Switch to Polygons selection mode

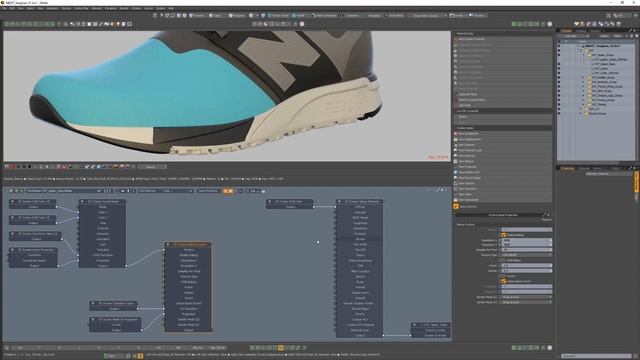[x=236, y=16]
